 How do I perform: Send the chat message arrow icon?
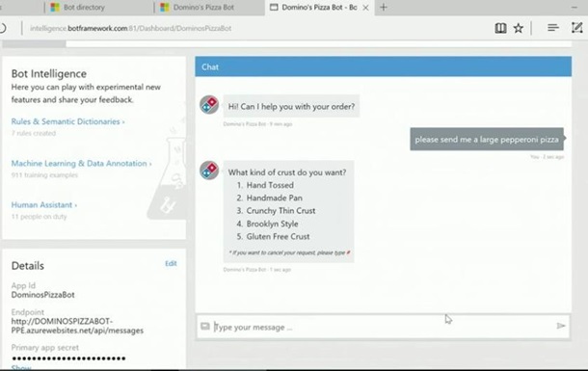coord(561,326)
